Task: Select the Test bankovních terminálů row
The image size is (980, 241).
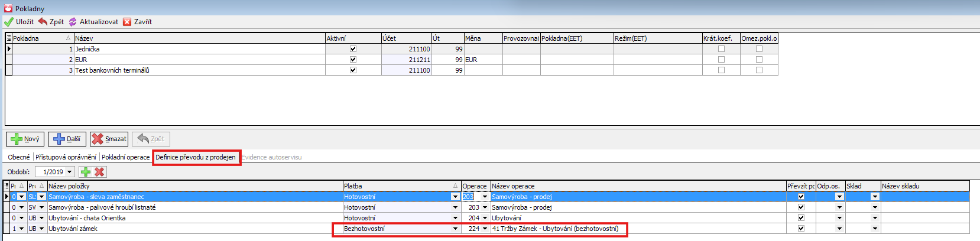Action: pyautogui.click(x=112, y=70)
